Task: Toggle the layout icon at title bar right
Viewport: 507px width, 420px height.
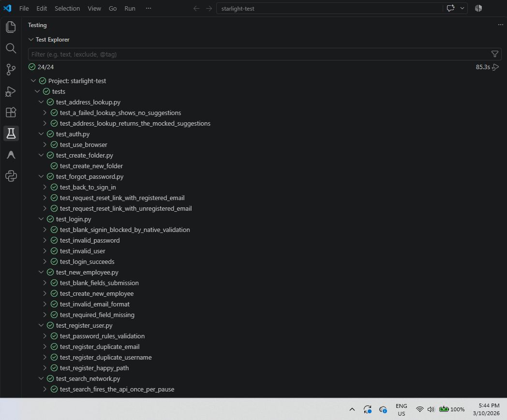Action: (x=478, y=8)
